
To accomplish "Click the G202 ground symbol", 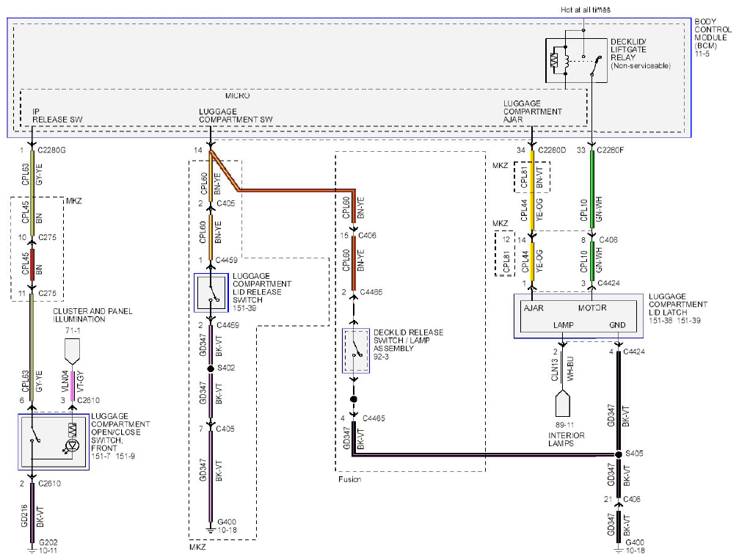I will [x=32, y=550].
